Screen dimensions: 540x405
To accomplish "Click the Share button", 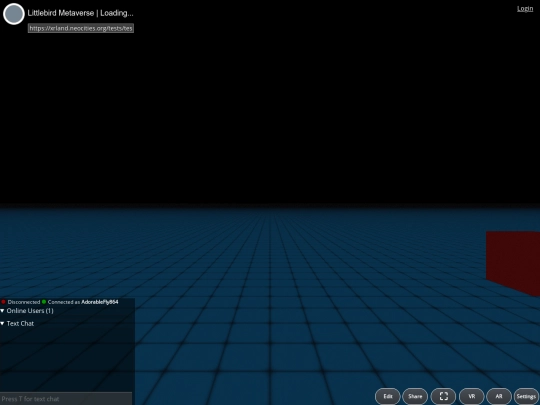I will click(x=415, y=396).
